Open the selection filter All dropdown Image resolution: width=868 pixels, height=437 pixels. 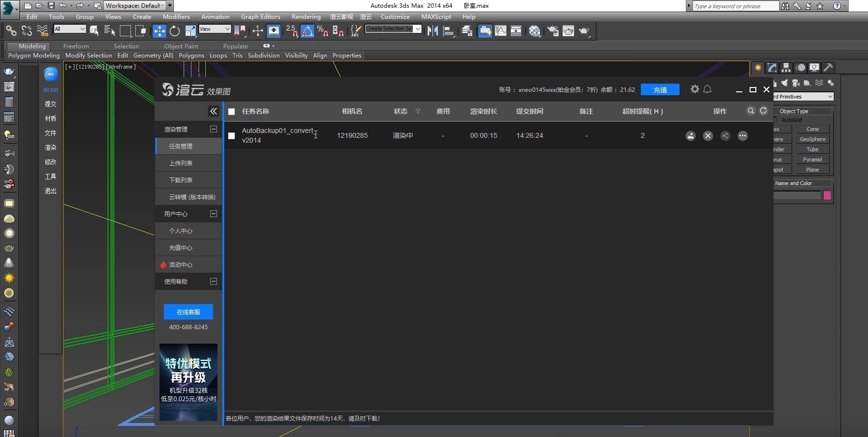70,29
